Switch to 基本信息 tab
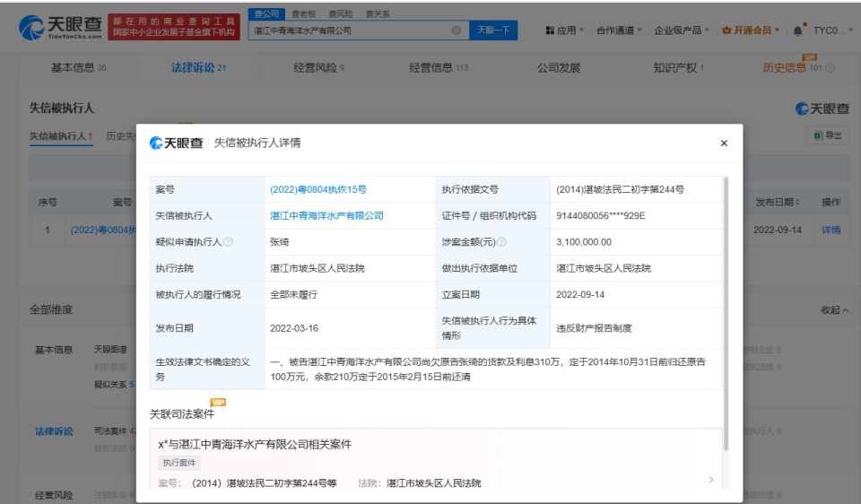The image size is (861, 504). point(79,68)
